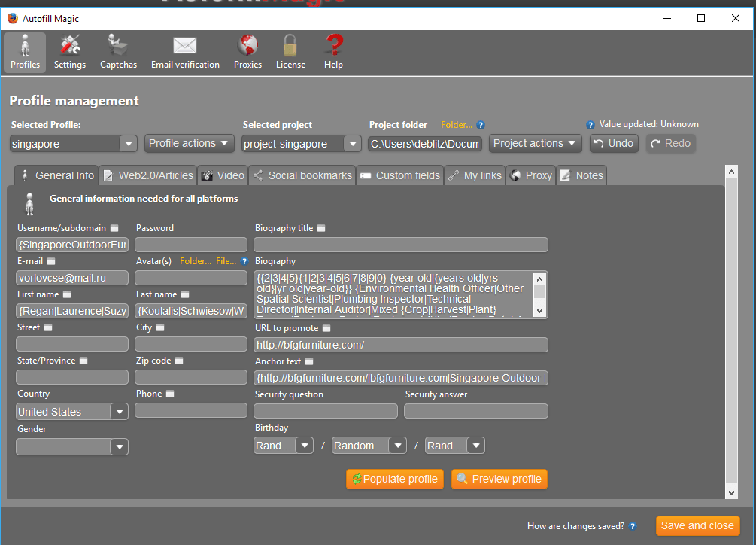Click the Populate profile button
This screenshot has height=545, width=756.
(x=395, y=480)
